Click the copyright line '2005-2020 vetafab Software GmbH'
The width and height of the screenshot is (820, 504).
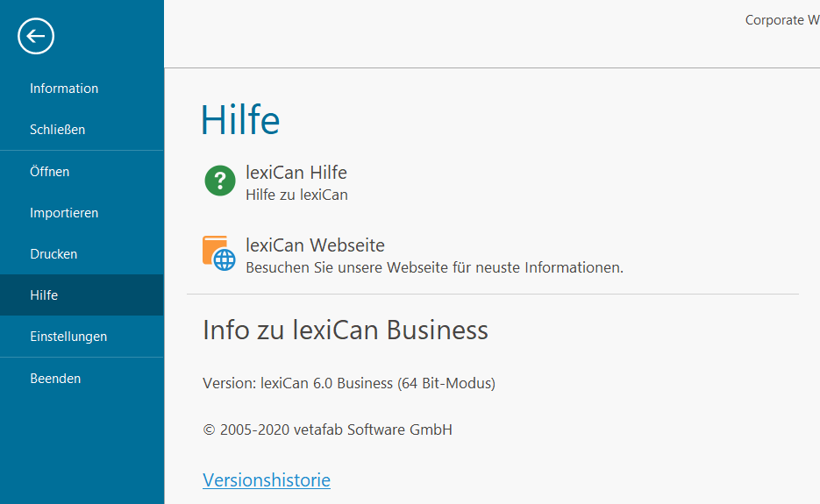pos(327,429)
